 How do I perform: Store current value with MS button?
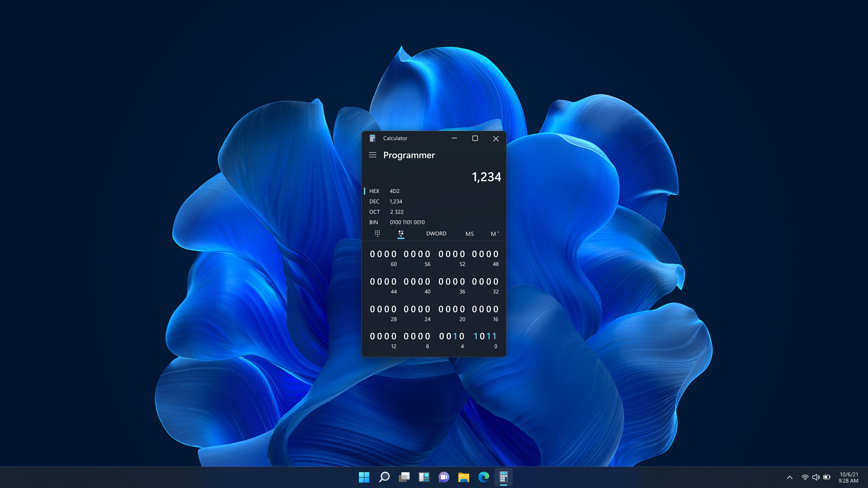click(x=469, y=233)
